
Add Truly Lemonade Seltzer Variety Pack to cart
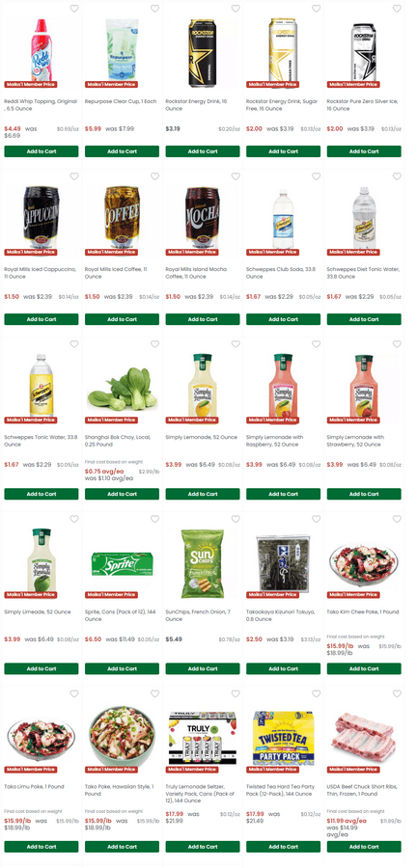(203, 847)
